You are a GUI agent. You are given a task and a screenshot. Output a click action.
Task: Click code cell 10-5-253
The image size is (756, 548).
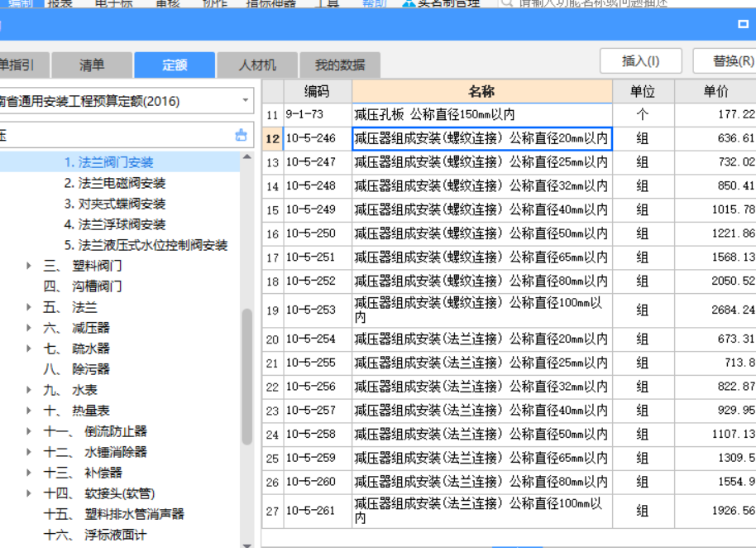pos(318,310)
